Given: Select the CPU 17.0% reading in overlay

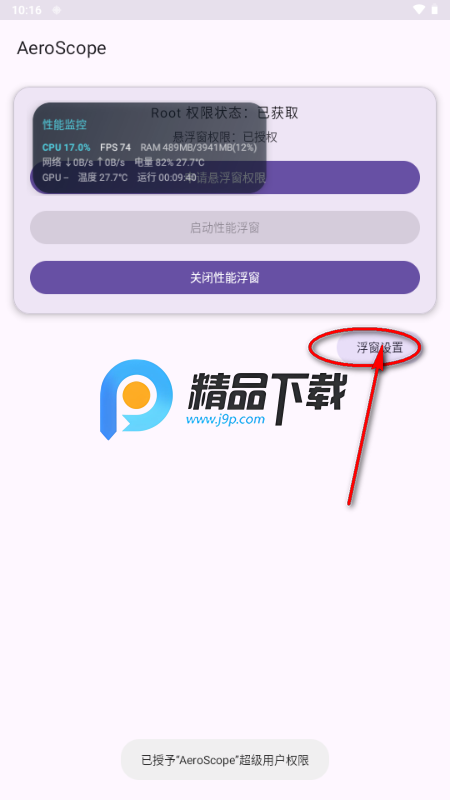Looking at the screenshot, I should tap(66, 147).
